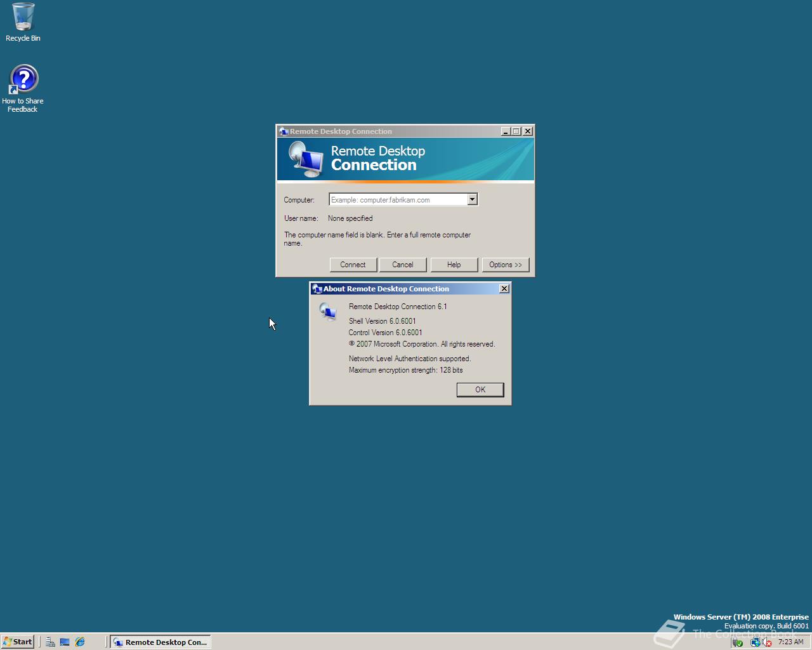The height and width of the screenshot is (650, 812).
Task: Click the muted volume tray icon
Action: (x=767, y=642)
